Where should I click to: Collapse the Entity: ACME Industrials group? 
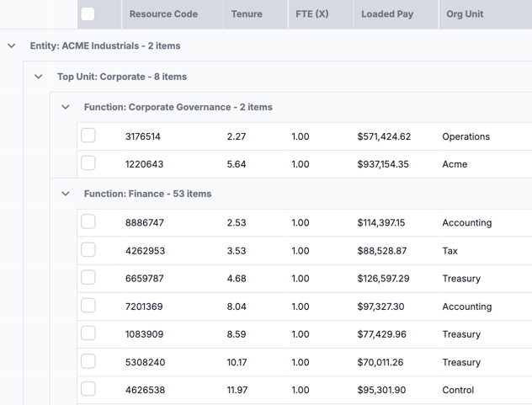coord(12,45)
